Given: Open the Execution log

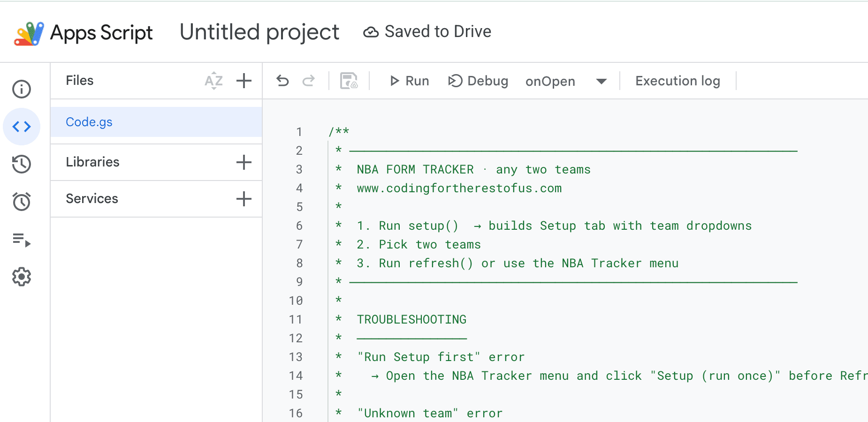Looking at the screenshot, I should point(678,81).
